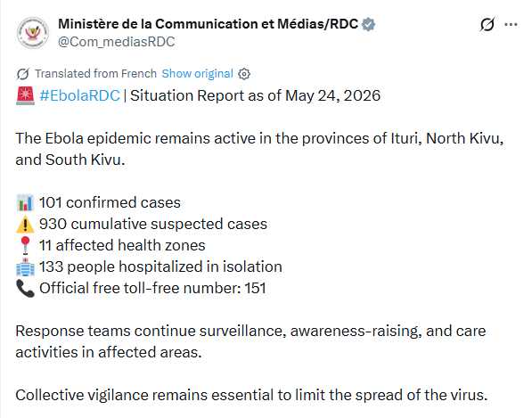
Task: Click the warning triangle emoji
Action: 26,225
